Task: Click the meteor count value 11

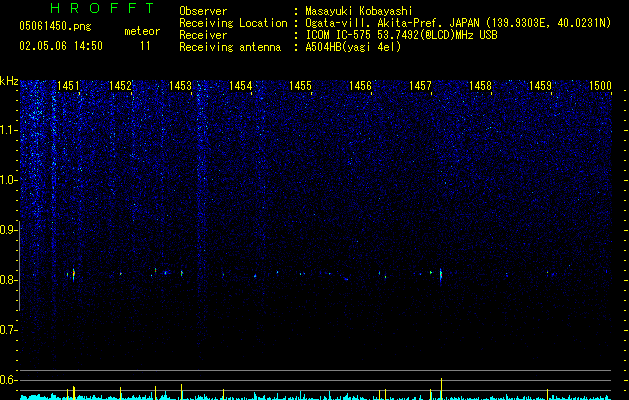Action: (x=145, y=46)
